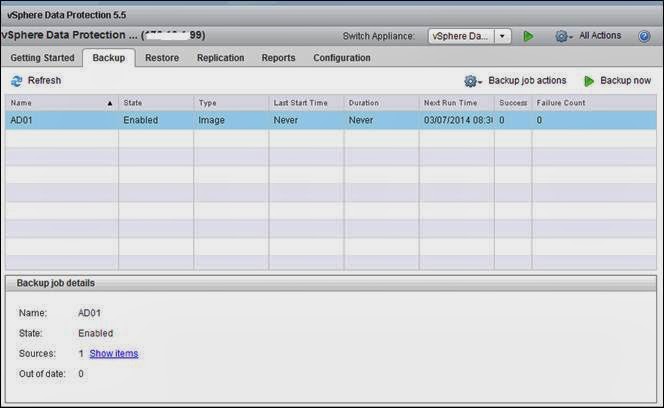Click Enabled state value in job details

[96, 333]
